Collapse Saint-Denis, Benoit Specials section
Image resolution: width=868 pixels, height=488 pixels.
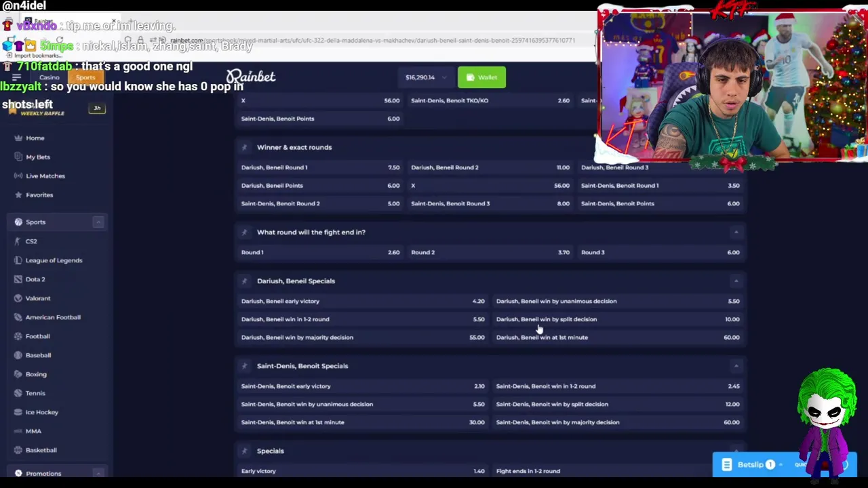[736, 366]
